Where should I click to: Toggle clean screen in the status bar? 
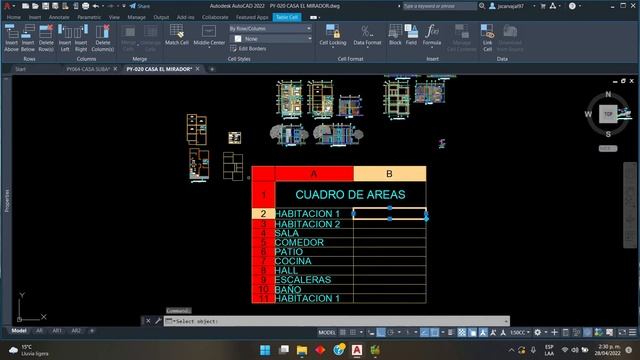(x=622, y=333)
